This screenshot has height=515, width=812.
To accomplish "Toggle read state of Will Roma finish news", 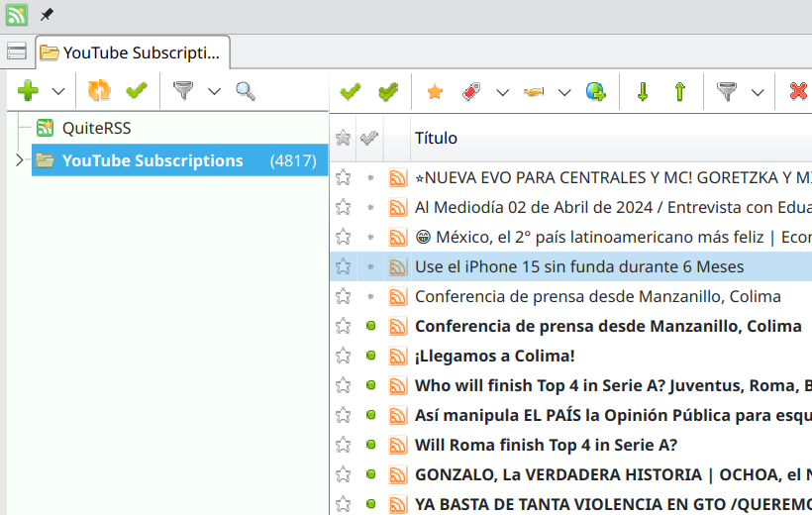I will pyautogui.click(x=370, y=445).
